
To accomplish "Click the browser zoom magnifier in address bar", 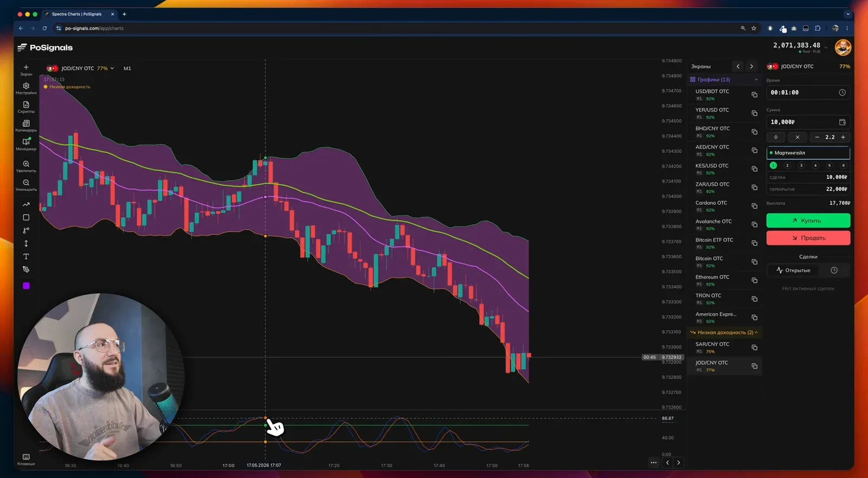I will click(x=743, y=28).
